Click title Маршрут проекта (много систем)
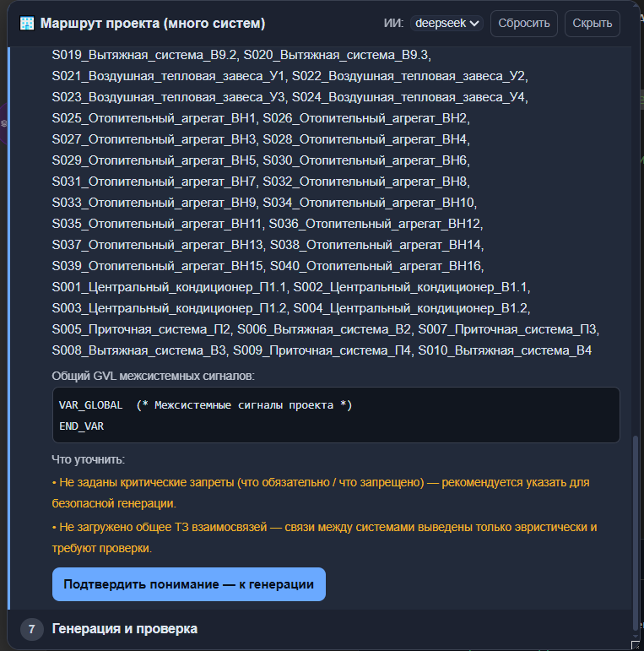The width and height of the screenshot is (644, 651). (153, 24)
